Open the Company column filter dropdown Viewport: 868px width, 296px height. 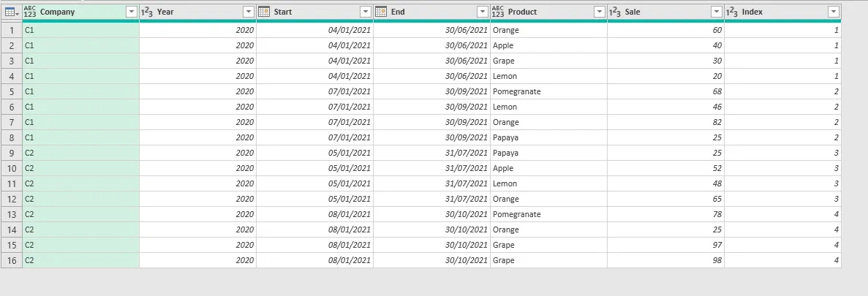point(132,12)
